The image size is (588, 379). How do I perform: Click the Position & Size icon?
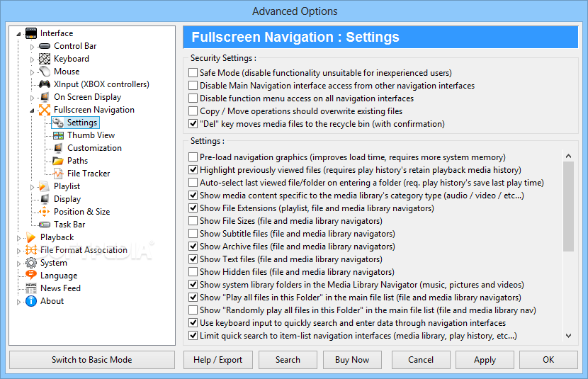tap(45, 212)
